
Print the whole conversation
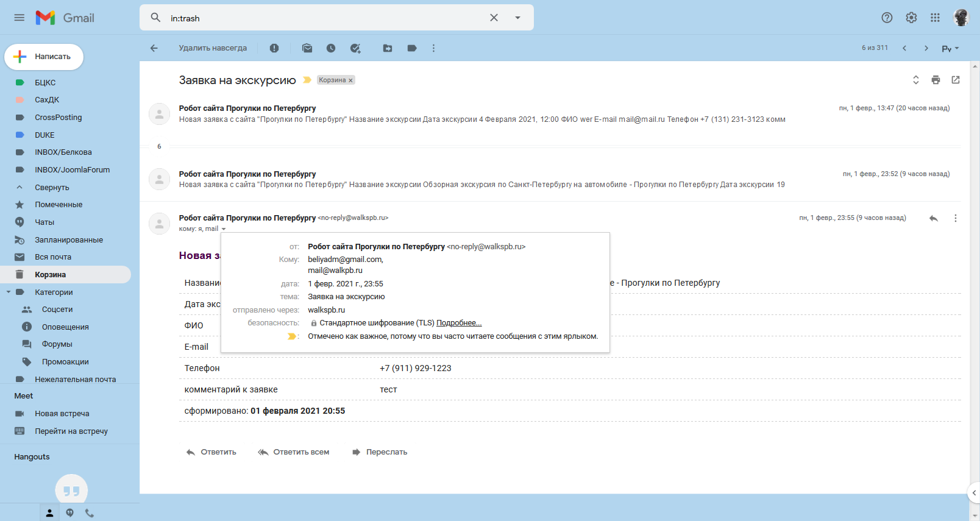click(x=936, y=80)
